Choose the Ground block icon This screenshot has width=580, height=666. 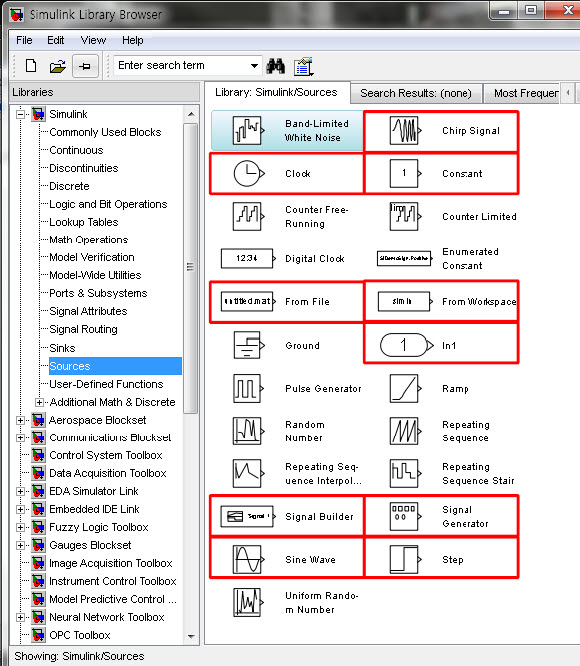pos(249,345)
